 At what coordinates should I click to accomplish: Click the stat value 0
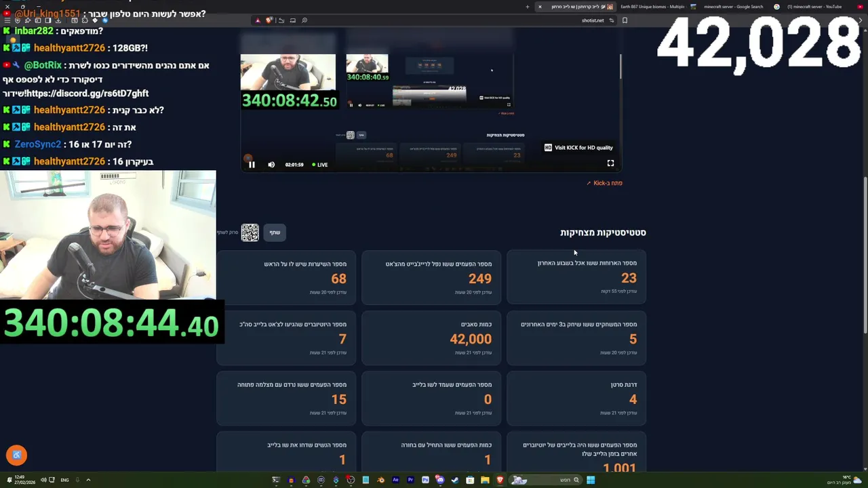(488, 399)
